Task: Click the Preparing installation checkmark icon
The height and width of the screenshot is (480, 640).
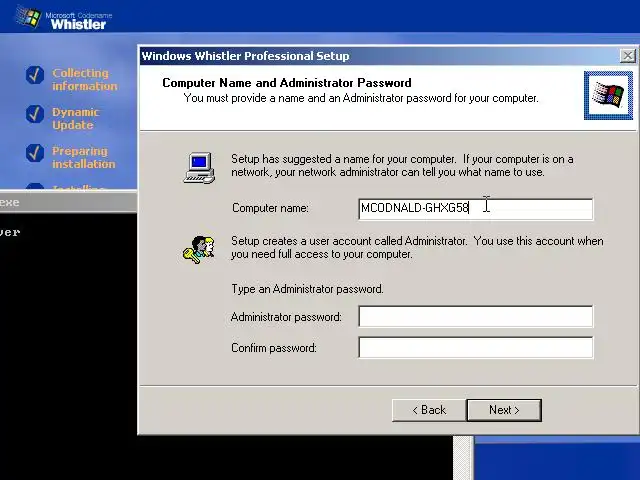Action: click(35, 153)
